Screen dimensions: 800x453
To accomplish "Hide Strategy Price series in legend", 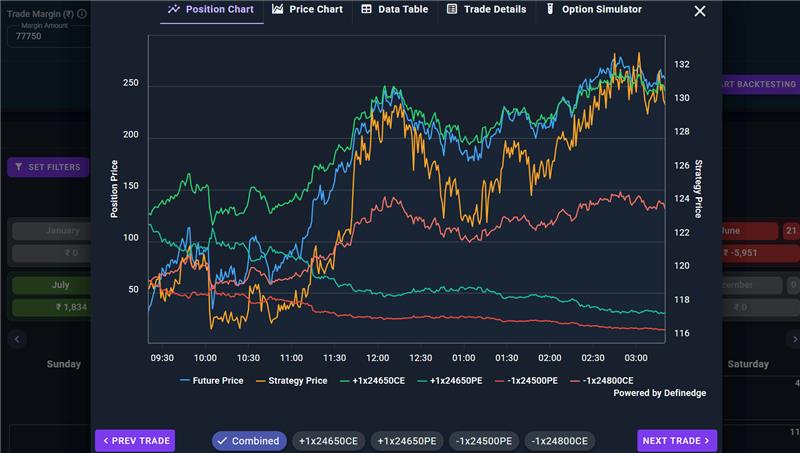I will [291, 381].
